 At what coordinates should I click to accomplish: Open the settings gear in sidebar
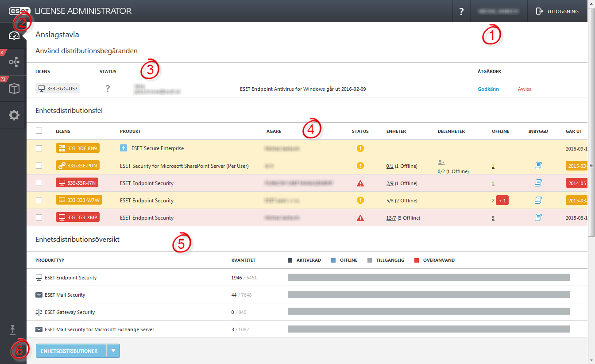pos(14,115)
